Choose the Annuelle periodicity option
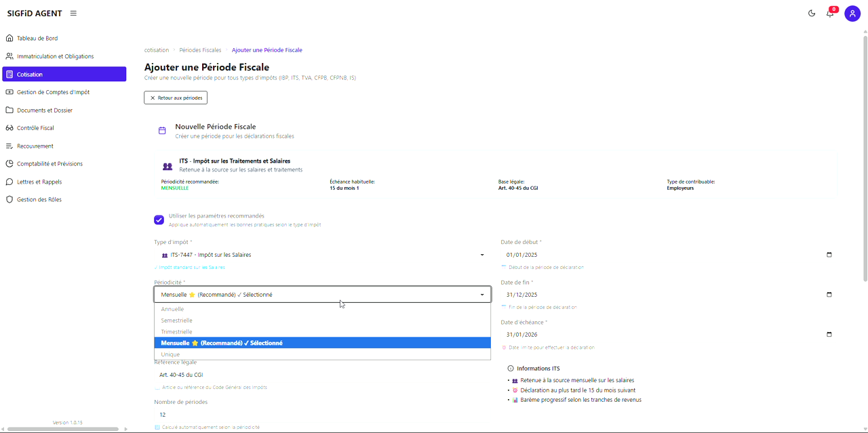This screenshot has width=868, height=433. (172, 309)
